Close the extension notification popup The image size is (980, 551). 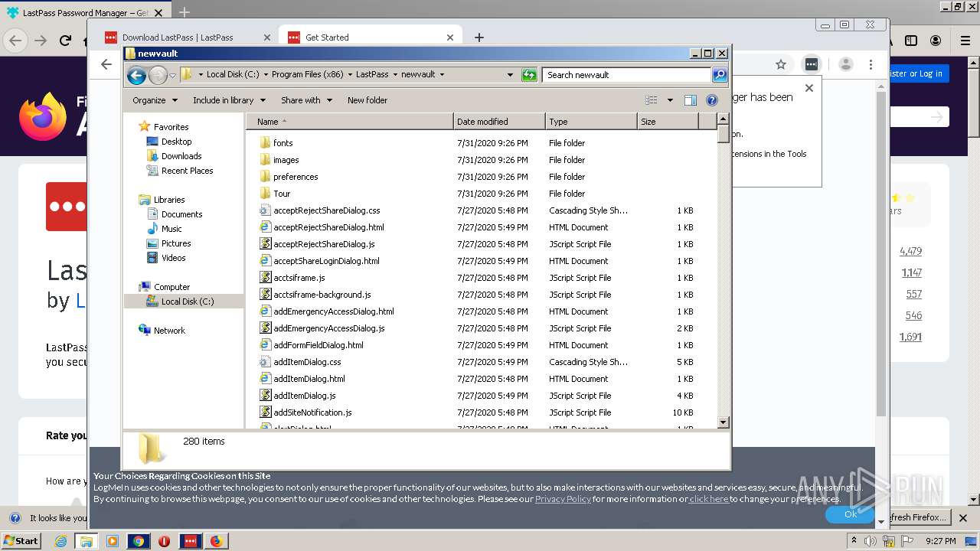pyautogui.click(x=809, y=88)
